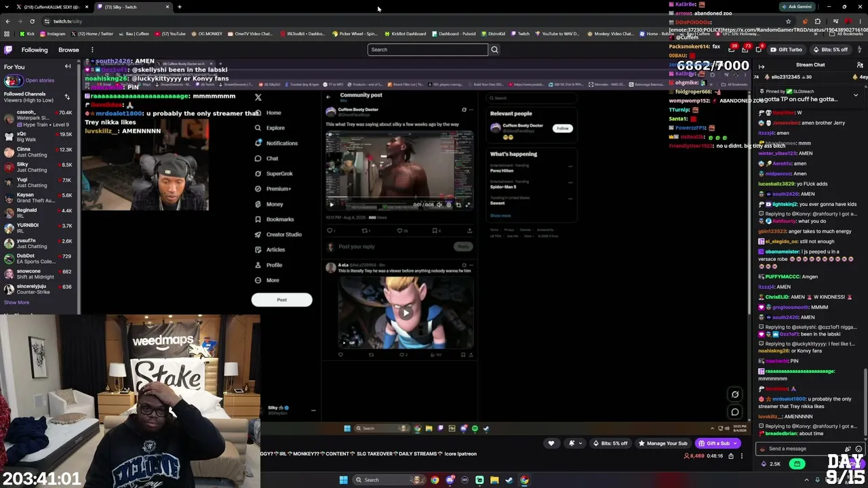This screenshot has width=868, height=488.
Task: Open the Kick bookmark
Action: (27, 34)
